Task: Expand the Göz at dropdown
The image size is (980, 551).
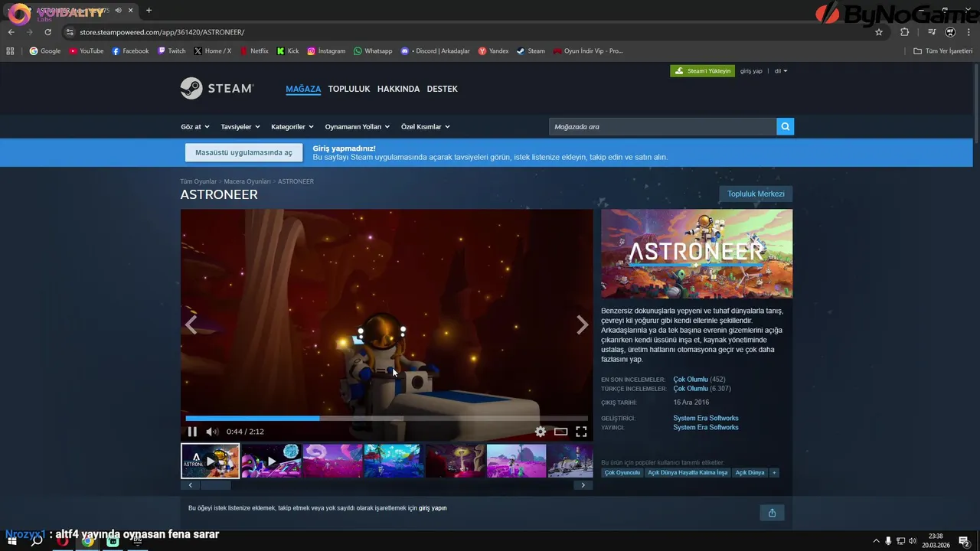Action: click(x=195, y=127)
